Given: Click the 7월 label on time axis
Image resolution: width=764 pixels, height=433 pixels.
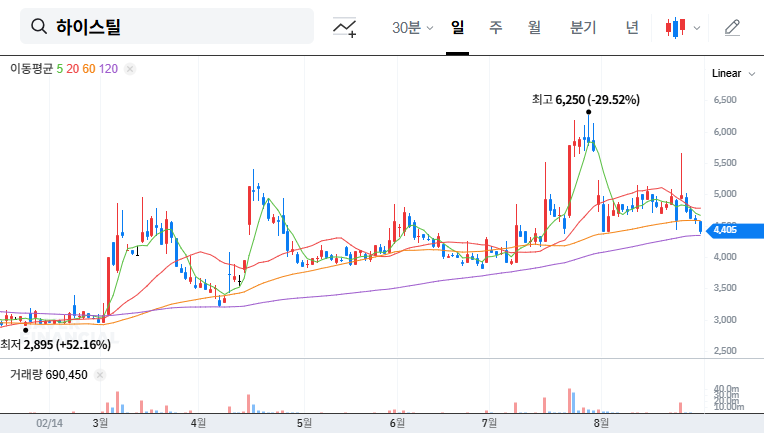Looking at the screenshot, I should 489,423.
